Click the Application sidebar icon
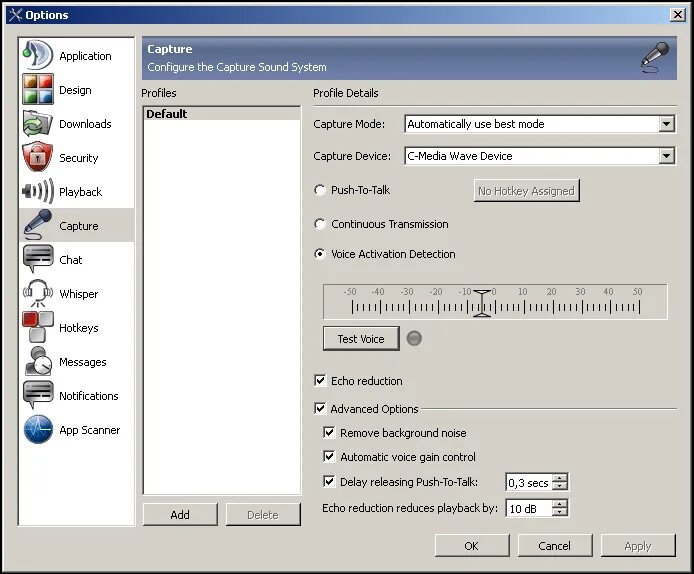The height and width of the screenshot is (574, 694). pyautogui.click(x=38, y=55)
